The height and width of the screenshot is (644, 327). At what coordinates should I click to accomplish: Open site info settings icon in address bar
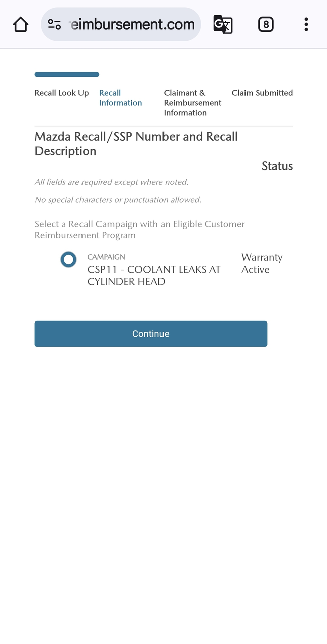pos(54,24)
